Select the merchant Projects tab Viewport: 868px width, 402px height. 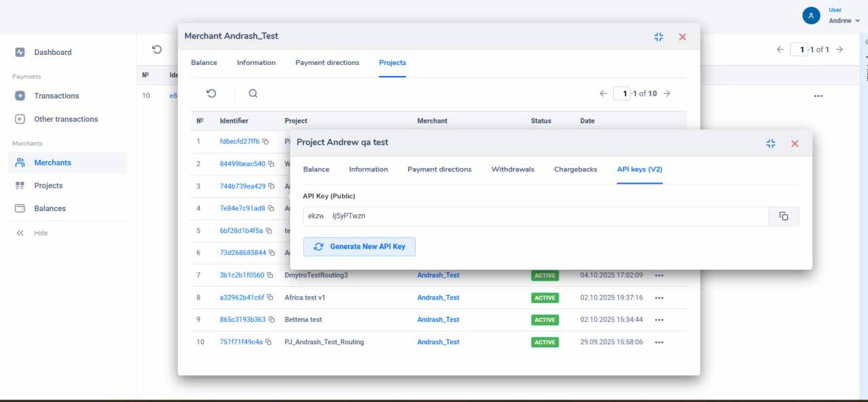[x=393, y=62]
